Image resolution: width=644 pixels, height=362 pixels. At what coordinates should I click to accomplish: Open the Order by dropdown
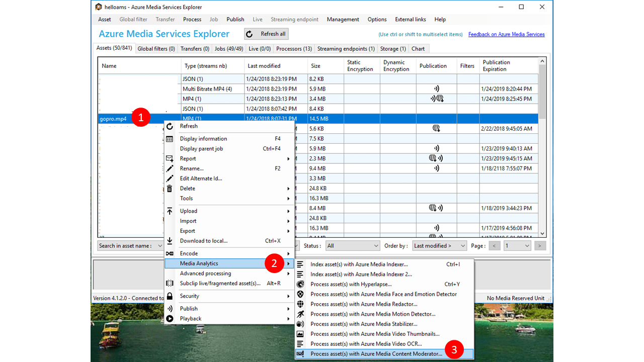439,245
